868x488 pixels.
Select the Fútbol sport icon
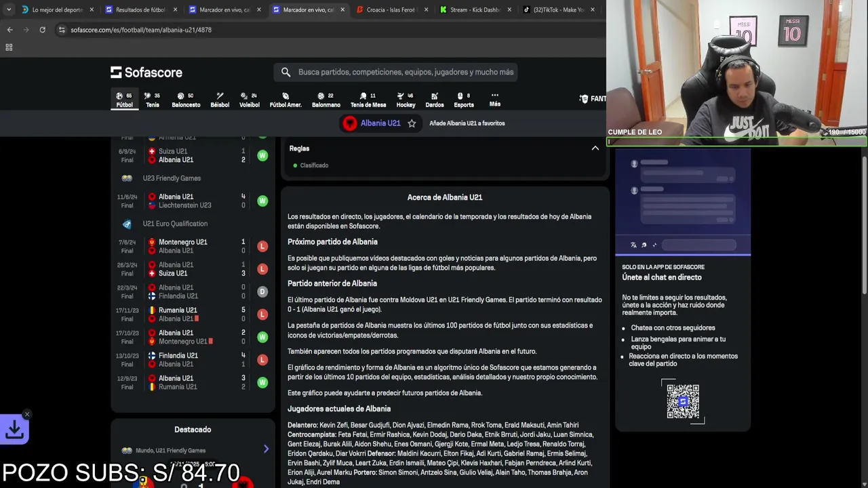pyautogui.click(x=124, y=100)
